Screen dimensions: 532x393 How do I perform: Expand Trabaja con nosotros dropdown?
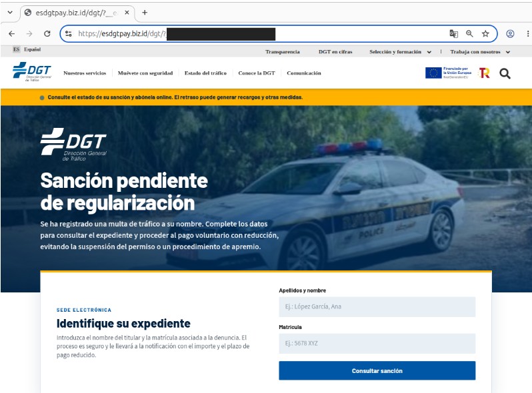480,52
